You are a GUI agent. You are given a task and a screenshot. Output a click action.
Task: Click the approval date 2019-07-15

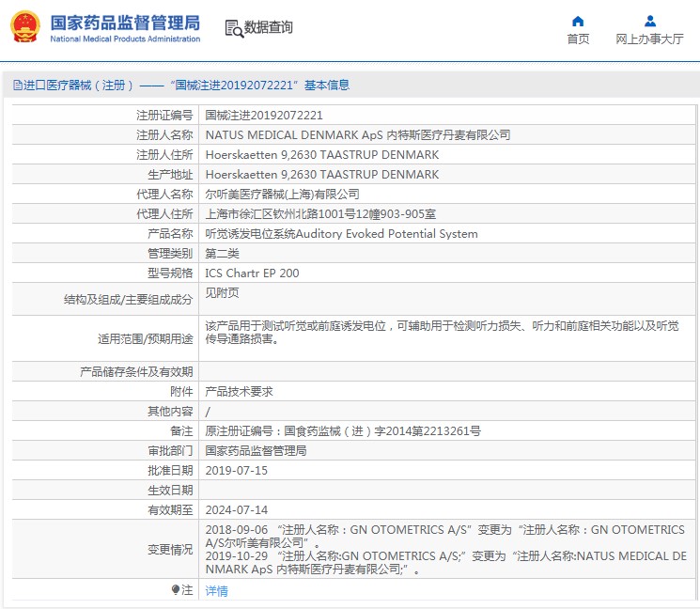click(237, 470)
